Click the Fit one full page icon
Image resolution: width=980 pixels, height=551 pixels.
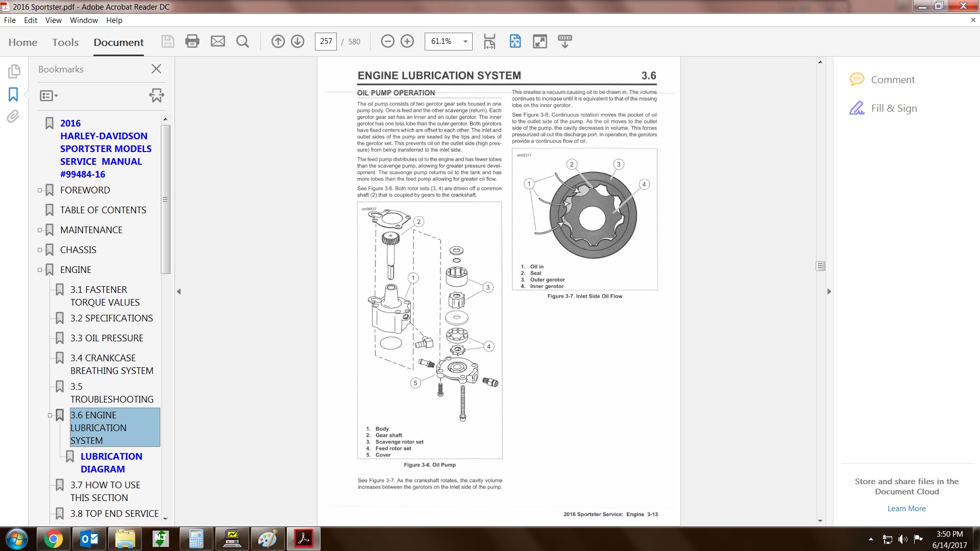[515, 41]
